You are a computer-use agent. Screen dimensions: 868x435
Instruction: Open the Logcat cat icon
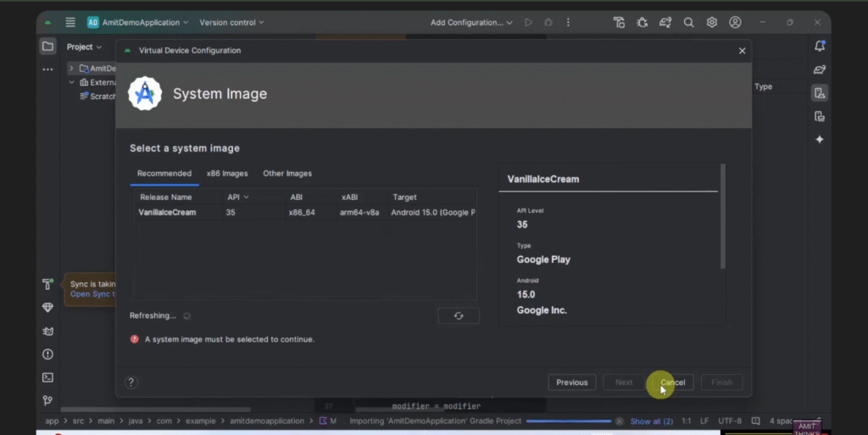tap(47, 331)
